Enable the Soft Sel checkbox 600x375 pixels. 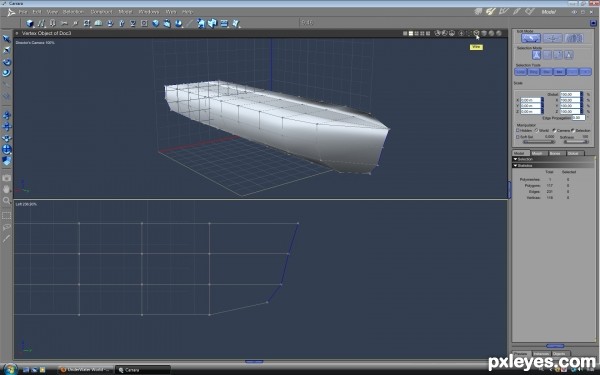[x=518, y=137]
